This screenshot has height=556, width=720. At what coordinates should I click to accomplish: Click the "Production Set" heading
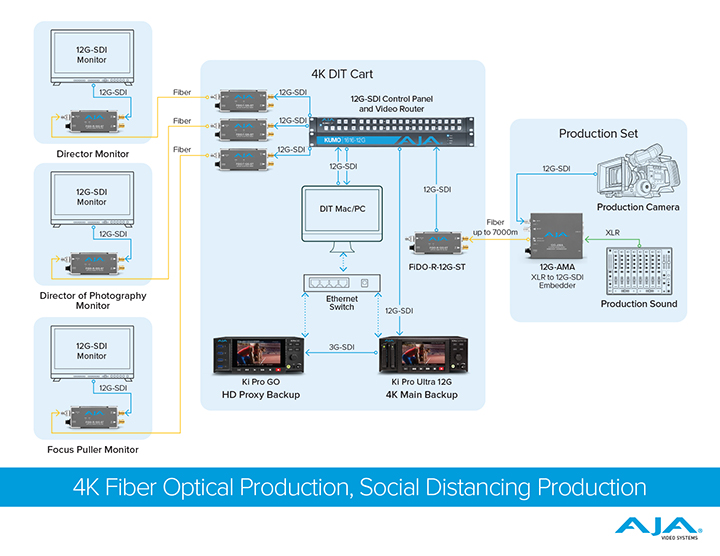[598, 134]
